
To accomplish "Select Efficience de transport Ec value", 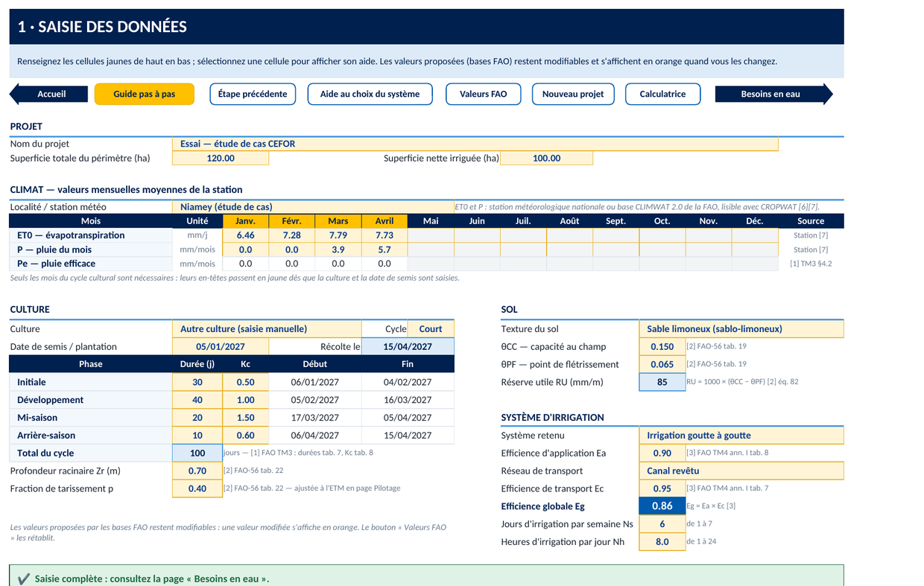I will (662, 488).
